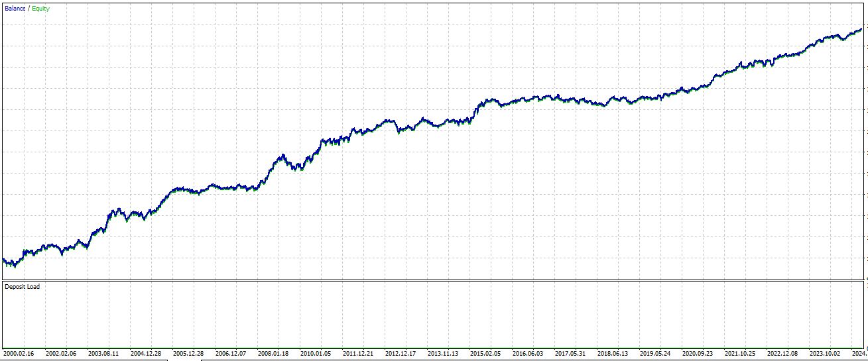Click the Deposit Load panel label
The height and width of the screenshot is (361, 868).
pos(23,287)
